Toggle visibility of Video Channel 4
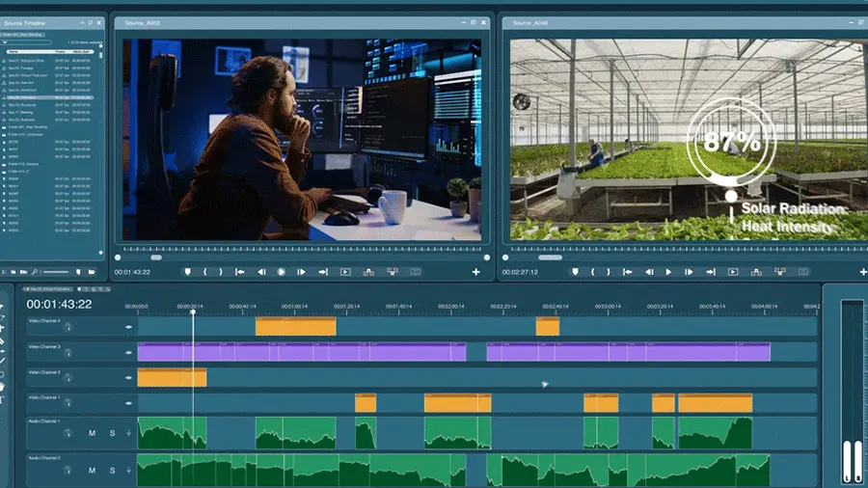This screenshot has height=488, width=868. click(x=128, y=326)
